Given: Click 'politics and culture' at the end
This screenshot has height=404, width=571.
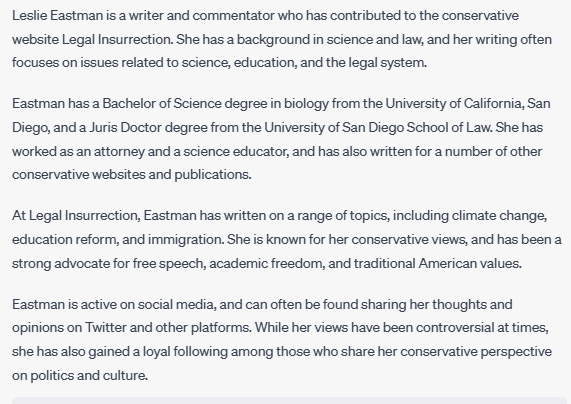Looking at the screenshot, I should click(x=88, y=376).
